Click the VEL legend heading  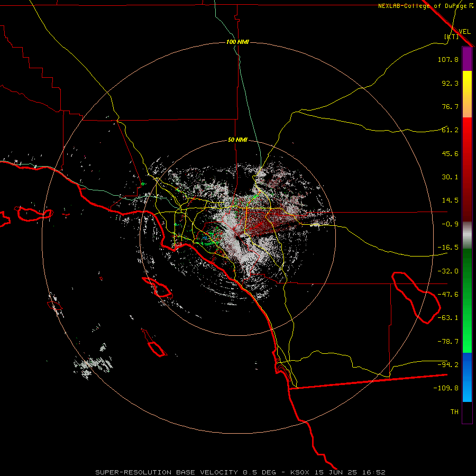point(465,32)
